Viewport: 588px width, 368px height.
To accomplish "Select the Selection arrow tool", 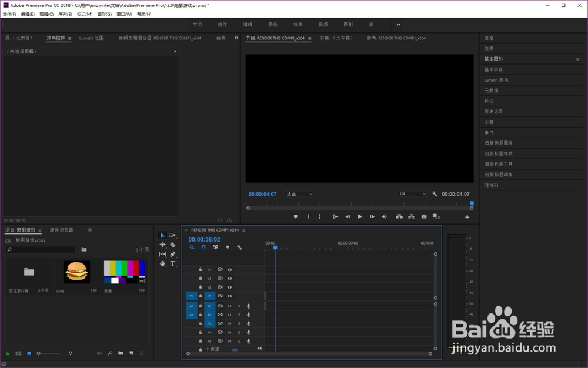I will [162, 235].
